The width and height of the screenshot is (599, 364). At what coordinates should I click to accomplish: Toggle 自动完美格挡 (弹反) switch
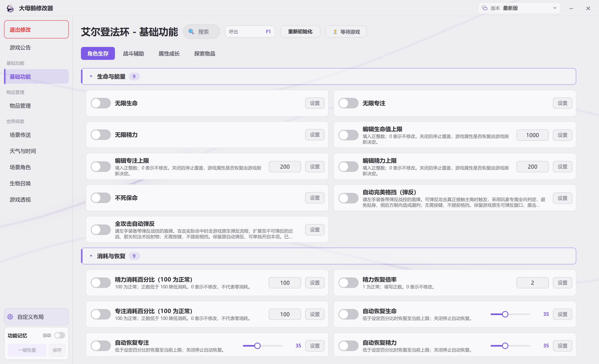click(x=348, y=198)
